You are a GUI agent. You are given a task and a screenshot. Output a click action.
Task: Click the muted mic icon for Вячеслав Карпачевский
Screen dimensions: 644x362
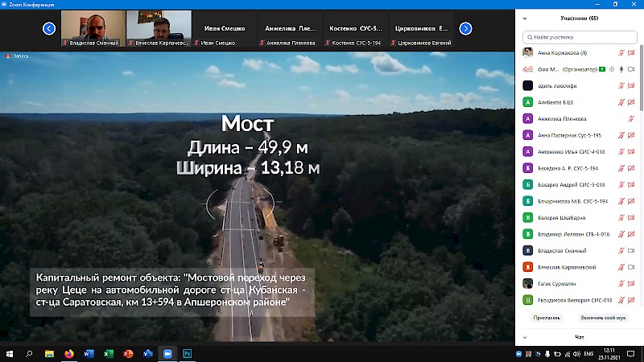(621, 267)
